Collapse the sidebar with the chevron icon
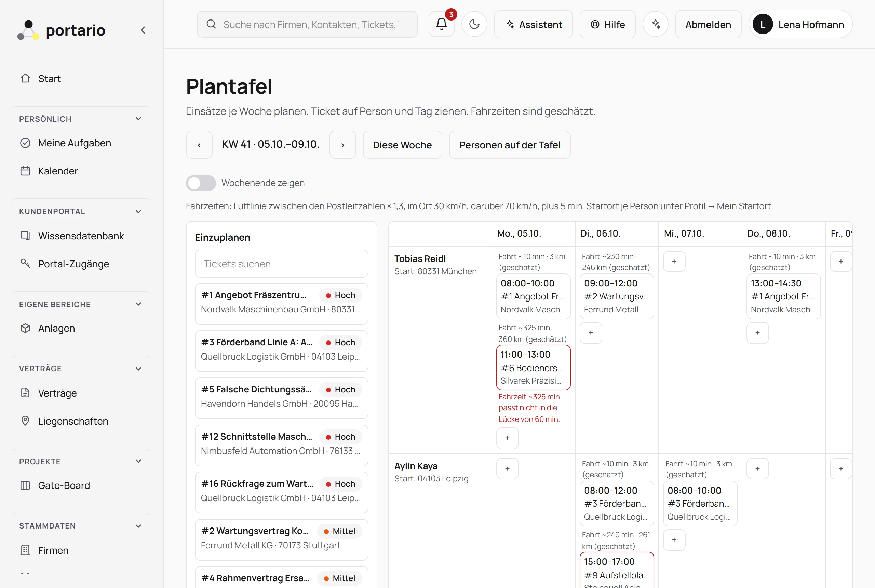 [x=143, y=30]
